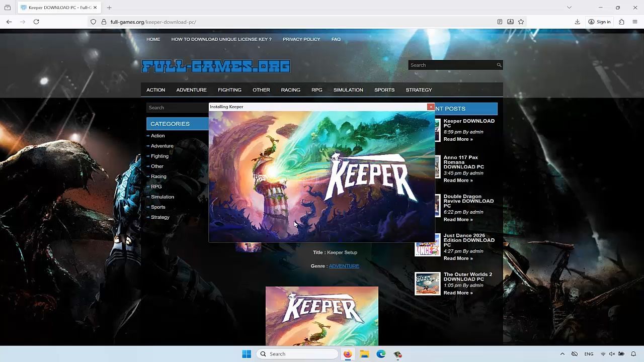The width and height of the screenshot is (644, 362).
Task: Bookmark this page with the star icon
Action: click(x=521, y=22)
